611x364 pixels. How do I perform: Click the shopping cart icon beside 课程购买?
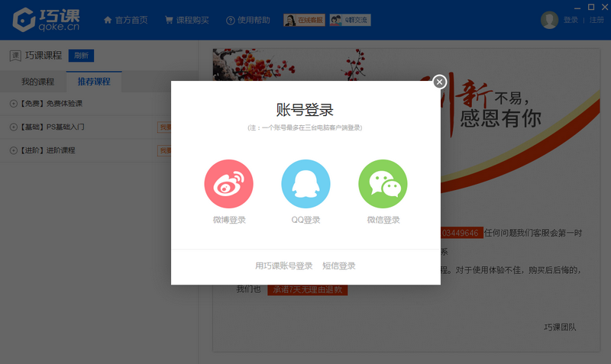pyautogui.click(x=169, y=20)
